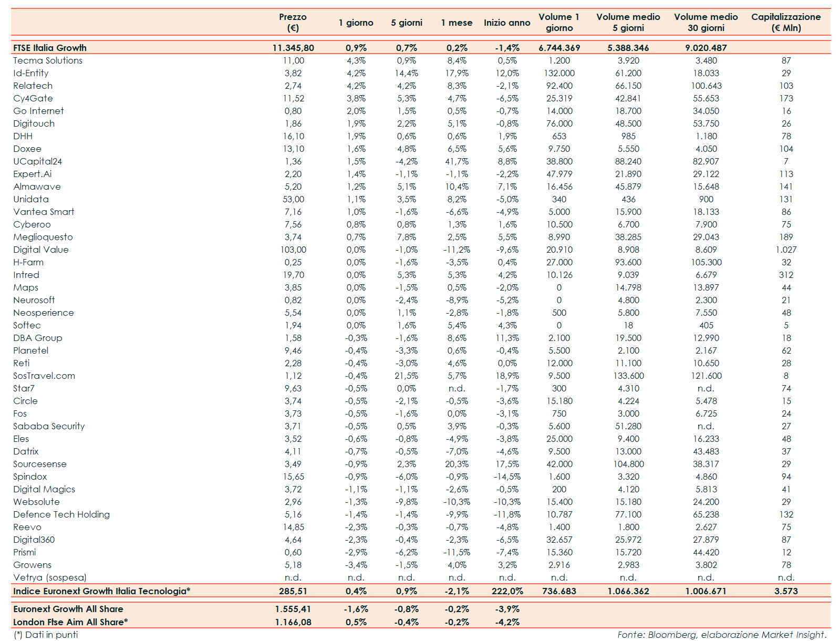The height and width of the screenshot is (641, 840).
Task: Click the "Reti" row label
Action: pyautogui.click(x=22, y=363)
